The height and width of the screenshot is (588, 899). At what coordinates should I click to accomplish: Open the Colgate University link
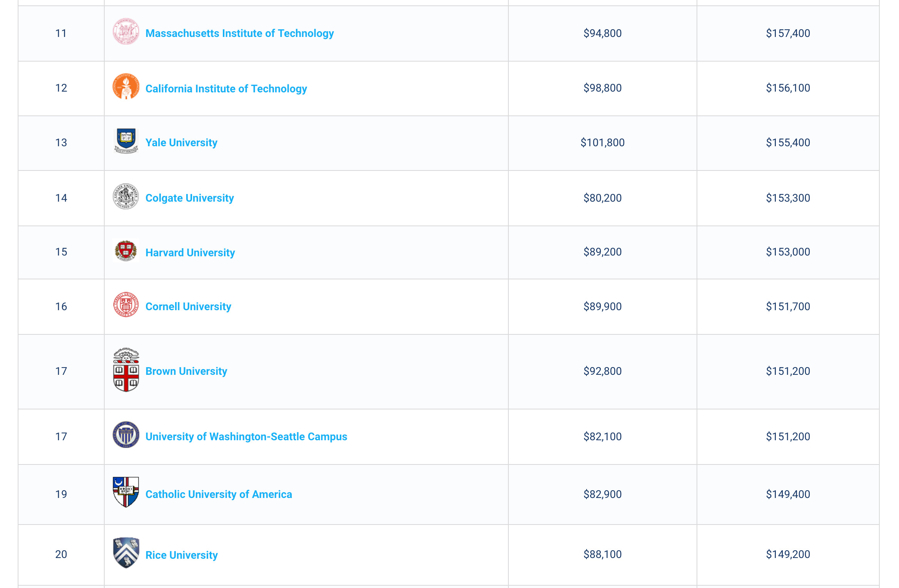tap(189, 198)
